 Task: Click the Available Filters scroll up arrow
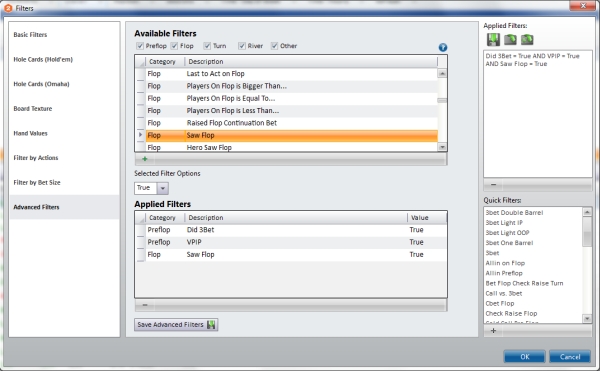pyautogui.click(x=442, y=73)
